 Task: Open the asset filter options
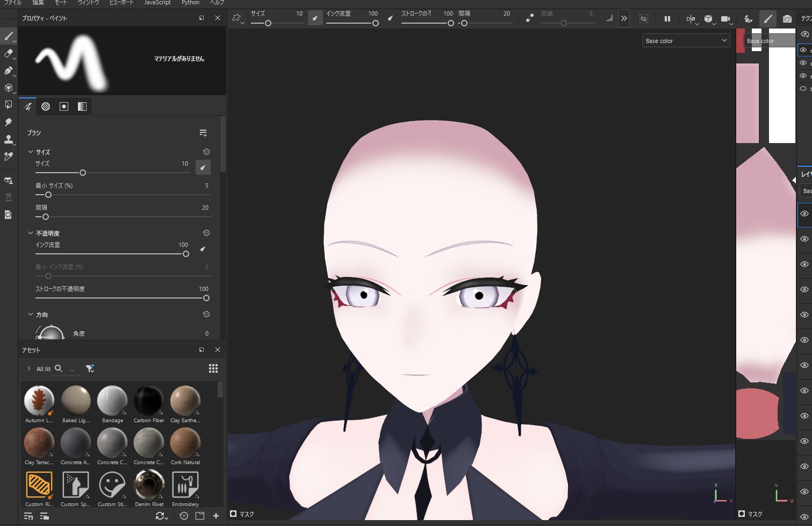[x=90, y=368]
